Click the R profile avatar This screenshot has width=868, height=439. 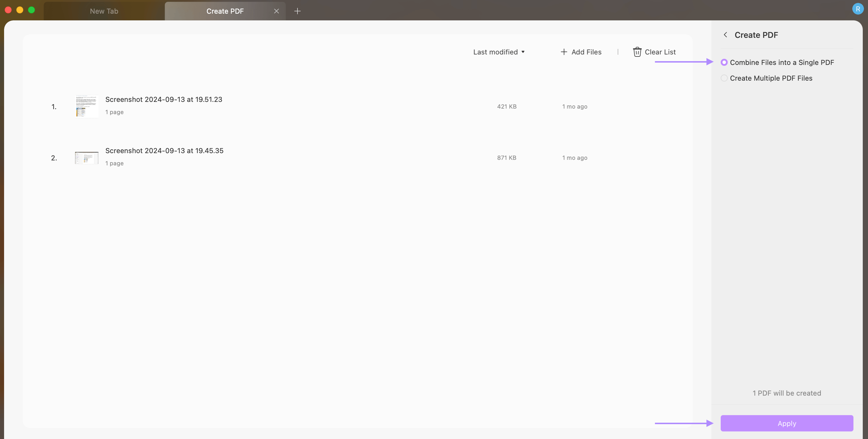(x=857, y=9)
